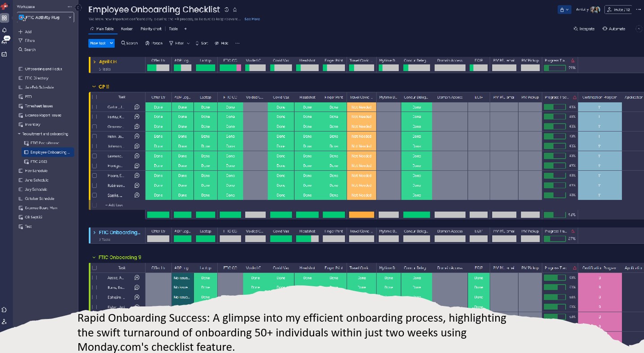Viewport: 644px width, 353px height.
Task: Open Timesheet Issues board in sidebar
Action: [x=39, y=106]
